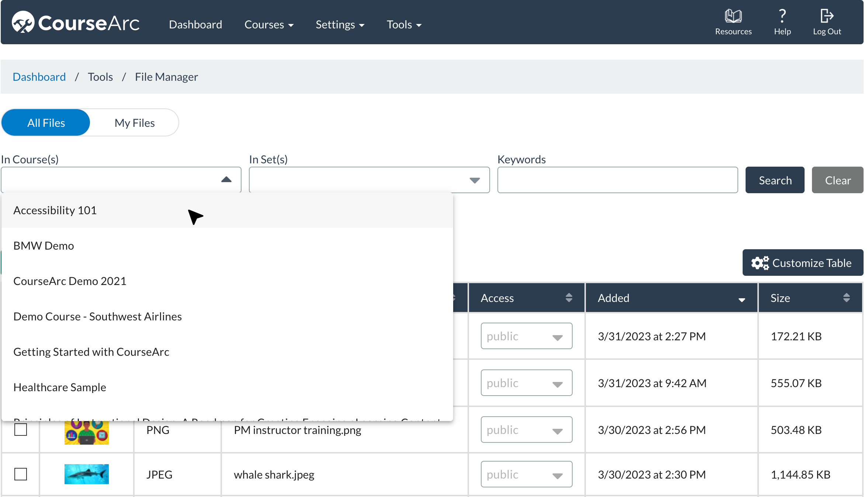868x497 pixels.
Task: Sort by the Size column arrows
Action: 846,298
